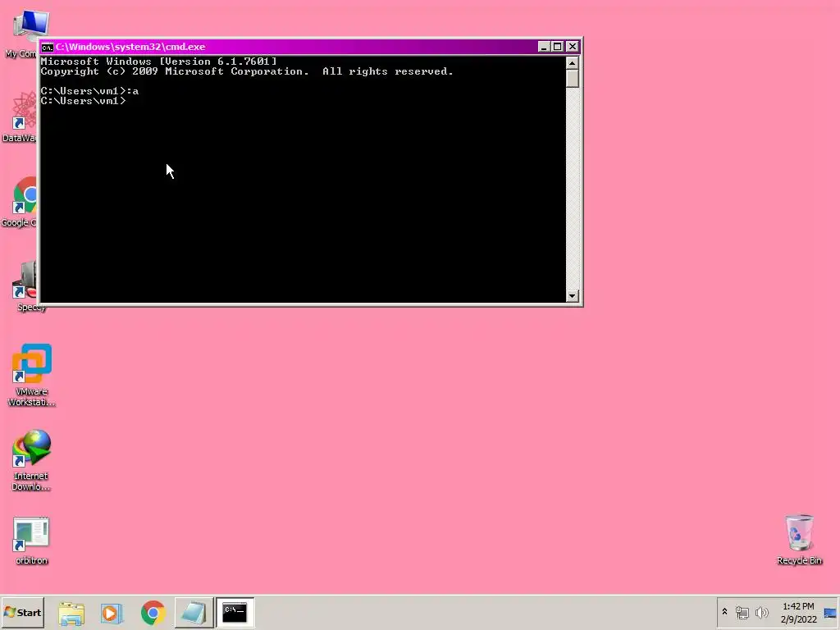Open the Notepad taskbar item

pyautogui.click(x=194, y=613)
